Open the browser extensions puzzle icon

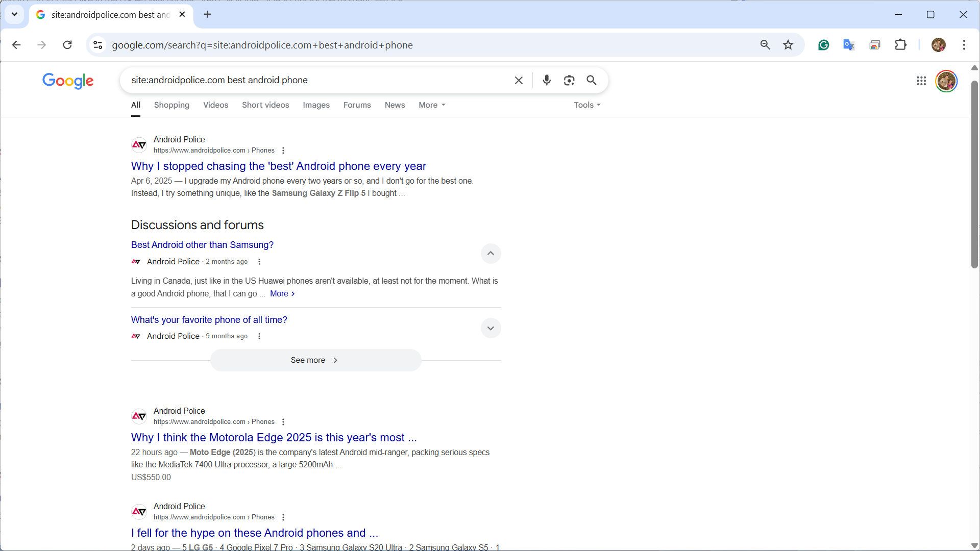coord(900,45)
